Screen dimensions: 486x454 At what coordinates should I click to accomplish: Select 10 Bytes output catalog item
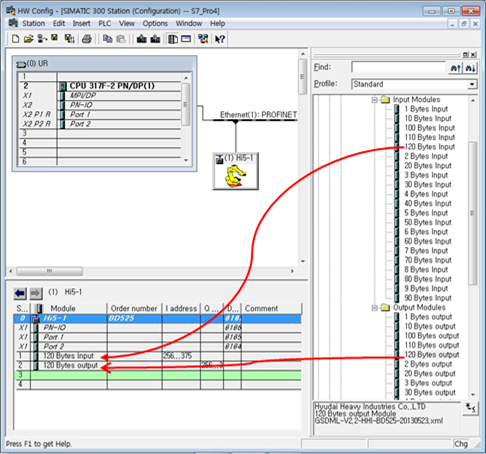coord(430,326)
